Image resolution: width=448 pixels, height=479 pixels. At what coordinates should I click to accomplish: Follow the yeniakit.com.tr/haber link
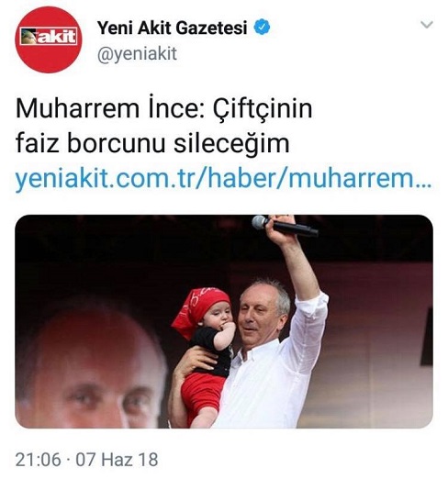click(223, 179)
